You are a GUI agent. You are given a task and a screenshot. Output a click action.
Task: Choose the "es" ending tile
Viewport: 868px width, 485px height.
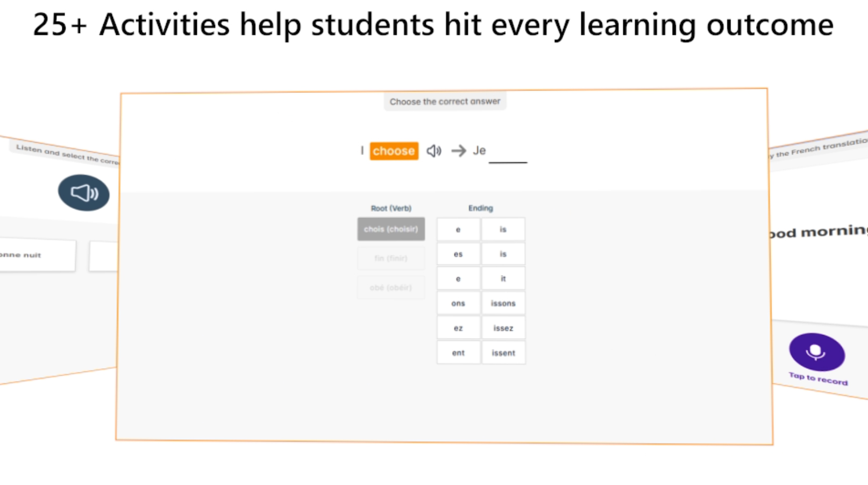[458, 254]
